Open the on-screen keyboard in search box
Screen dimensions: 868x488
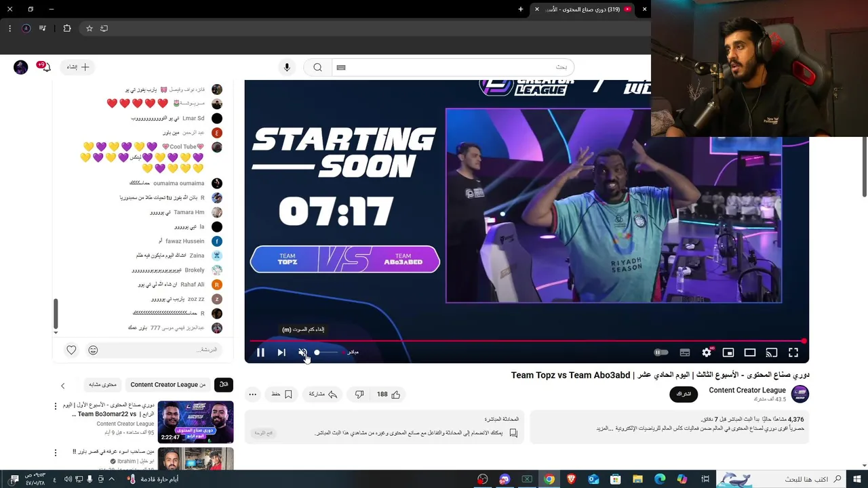coord(341,67)
